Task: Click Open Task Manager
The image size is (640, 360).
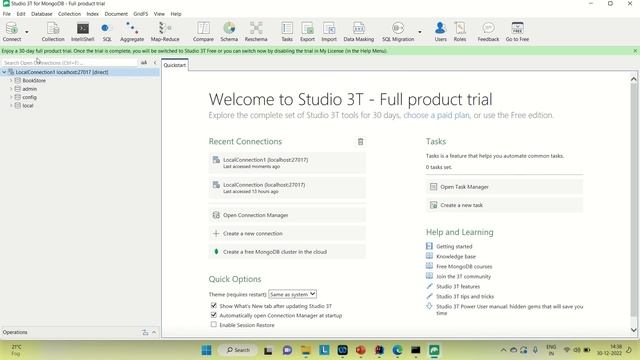Action: coord(504,187)
